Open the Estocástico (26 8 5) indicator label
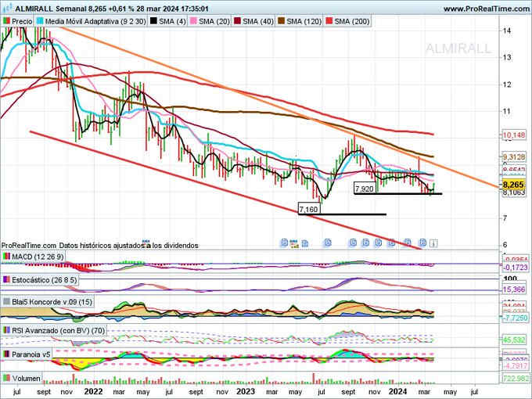The height and width of the screenshot is (399, 532). [45, 280]
